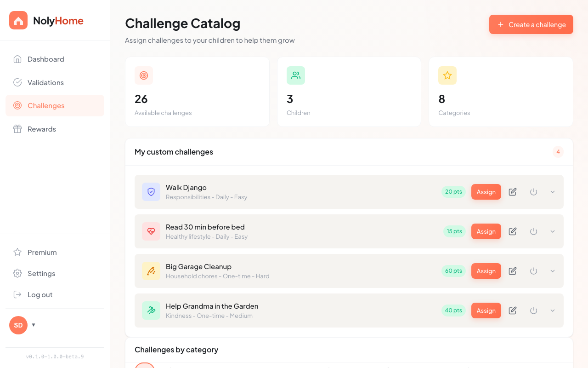Expand Big Garage Cleanup details
Image resolution: width=588 pixels, height=368 pixels.
coord(553,271)
